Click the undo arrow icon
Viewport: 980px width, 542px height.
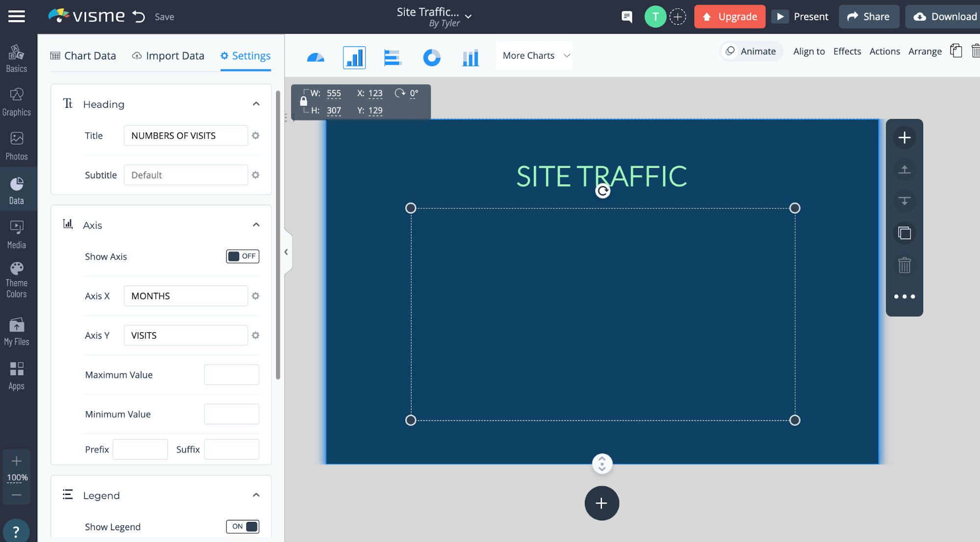(x=139, y=17)
